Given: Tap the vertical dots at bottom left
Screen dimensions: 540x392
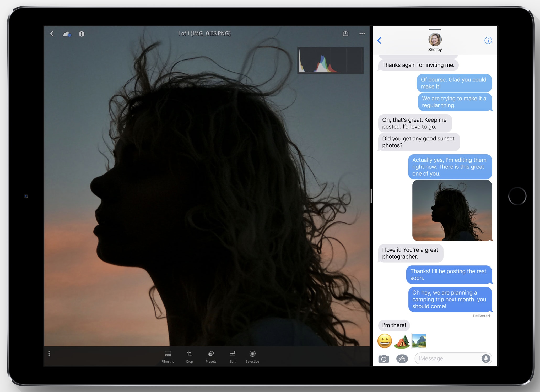Looking at the screenshot, I should tap(49, 354).
